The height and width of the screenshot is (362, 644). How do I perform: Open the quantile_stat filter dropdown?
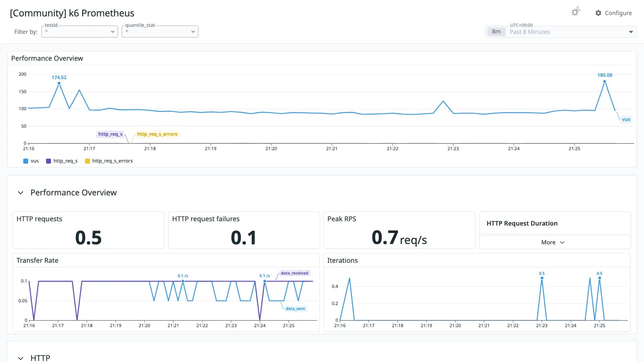[160, 32]
